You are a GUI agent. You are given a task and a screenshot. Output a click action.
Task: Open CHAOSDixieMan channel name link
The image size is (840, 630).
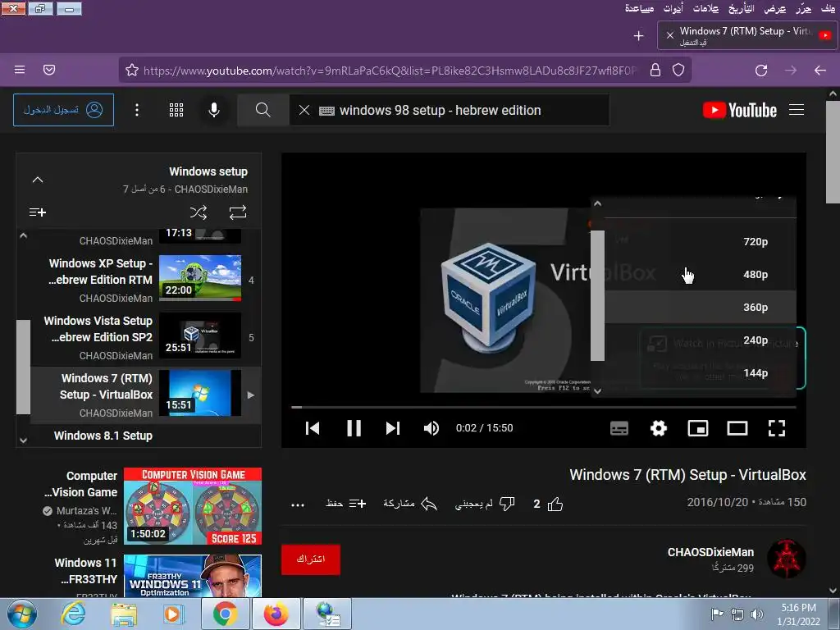click(x=710, y=552)
